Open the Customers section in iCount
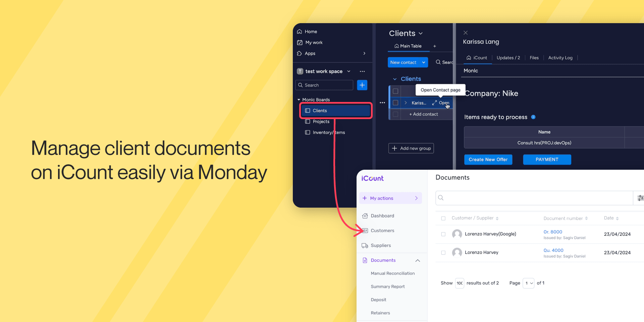Screen dimensions: 644x322 click(378, 231)
